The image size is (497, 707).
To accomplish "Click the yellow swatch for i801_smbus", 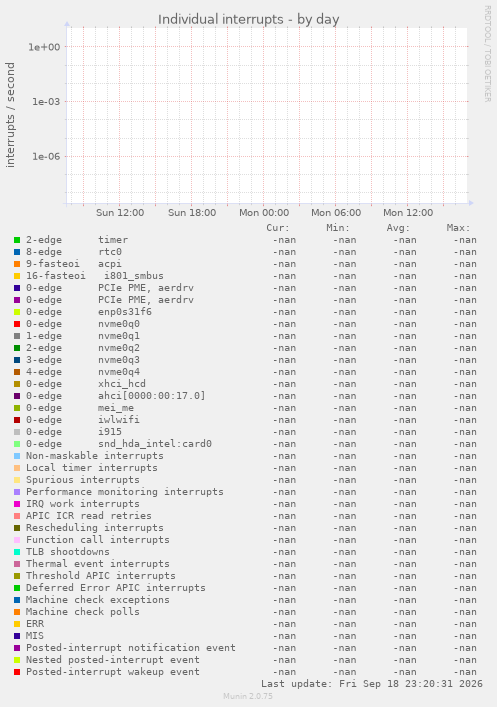I will coord(17,276).
